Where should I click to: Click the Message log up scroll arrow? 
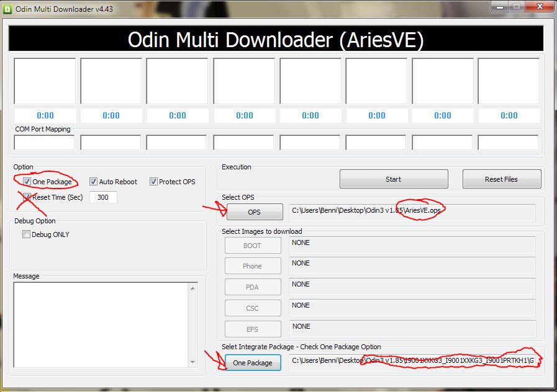[x=192, y=288]
